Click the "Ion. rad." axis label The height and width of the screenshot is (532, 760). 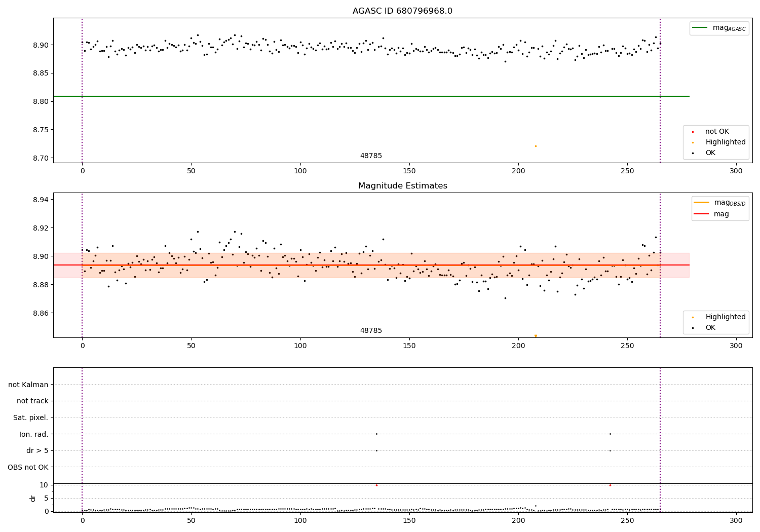pos(34,434)
